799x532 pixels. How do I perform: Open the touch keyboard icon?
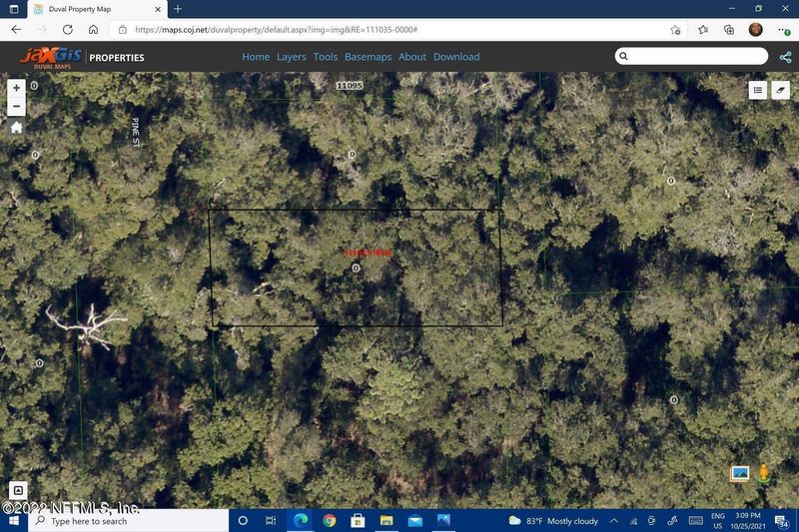point(695,521)
